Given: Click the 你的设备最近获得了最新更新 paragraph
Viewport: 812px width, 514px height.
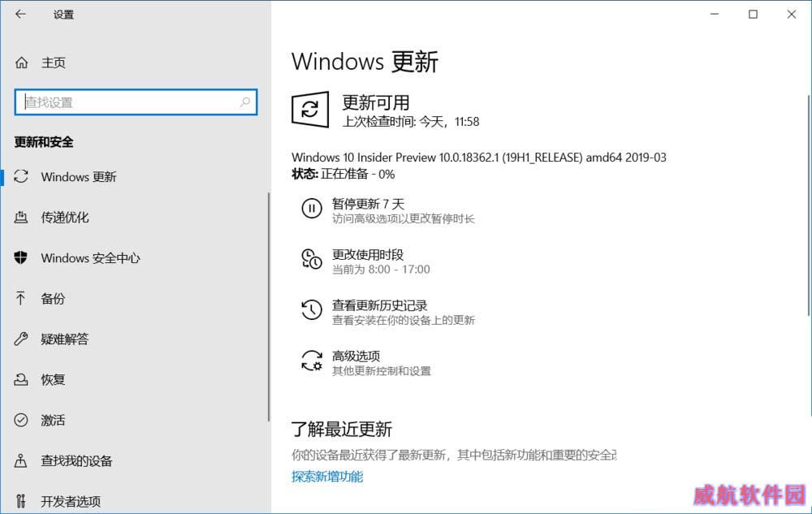Looking at the screenshot, I should click(x=454, y=455).
